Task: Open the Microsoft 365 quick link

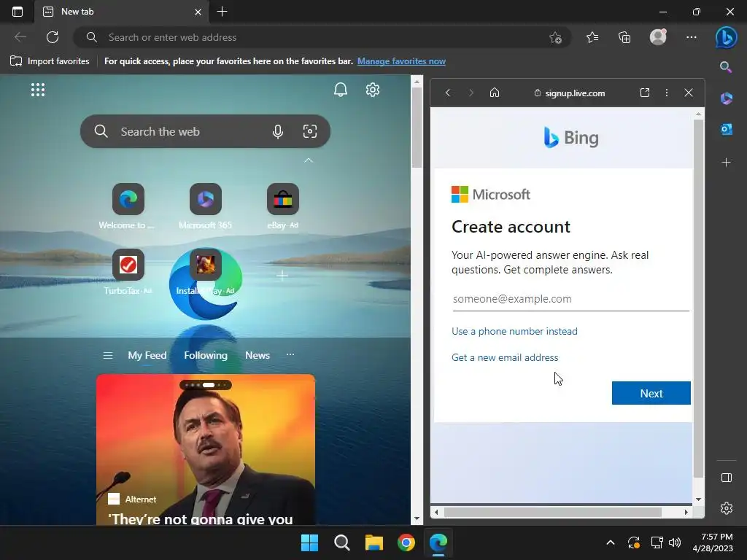Action: pos(205,206)
